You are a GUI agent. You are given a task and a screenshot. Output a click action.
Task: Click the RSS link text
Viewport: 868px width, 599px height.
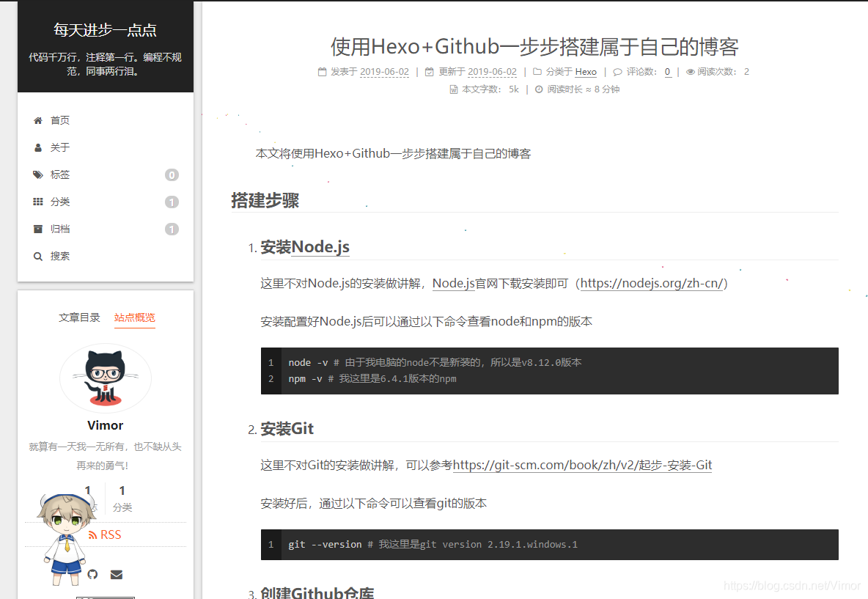(x=111, y=534)
